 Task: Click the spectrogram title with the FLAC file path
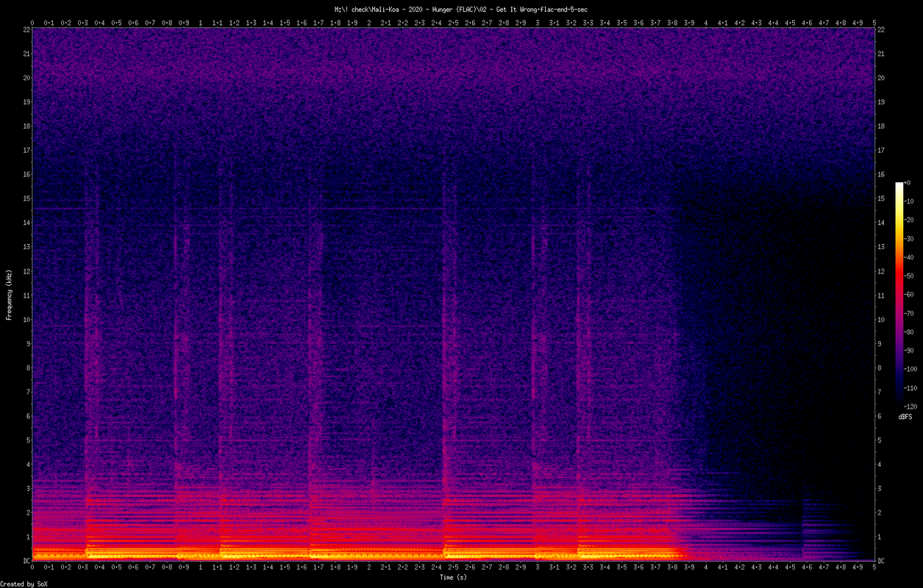tap(460, 9)
